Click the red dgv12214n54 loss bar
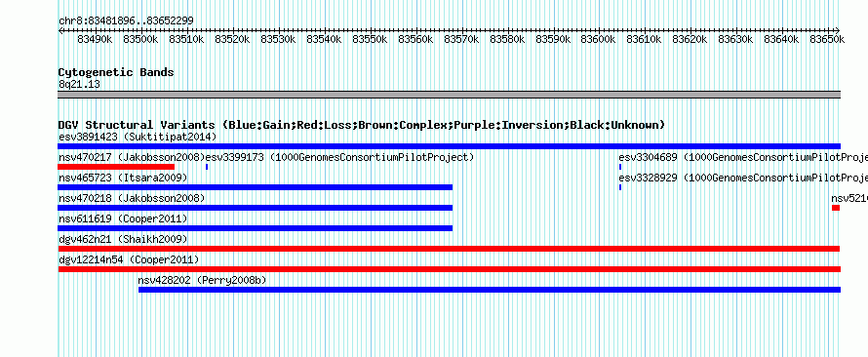Viewport: 868px width, 357px height. coord(450,269)
